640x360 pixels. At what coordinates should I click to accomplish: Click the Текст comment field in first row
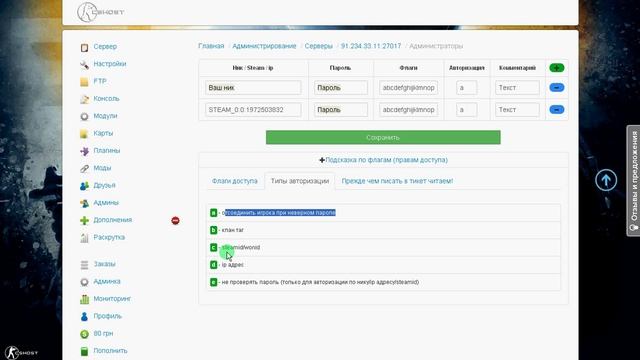pos(517,88)
